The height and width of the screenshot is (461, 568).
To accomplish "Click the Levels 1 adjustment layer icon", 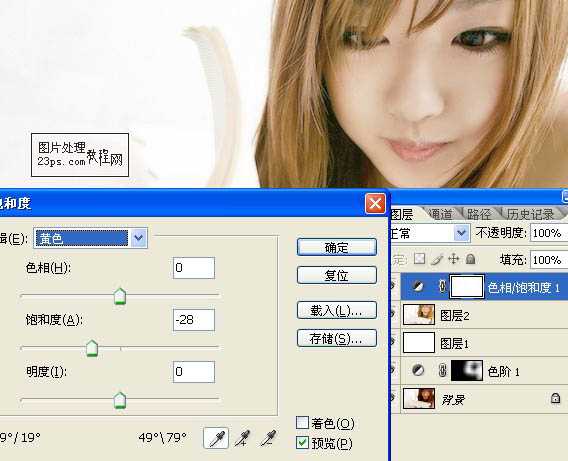I will pos(418,370).
